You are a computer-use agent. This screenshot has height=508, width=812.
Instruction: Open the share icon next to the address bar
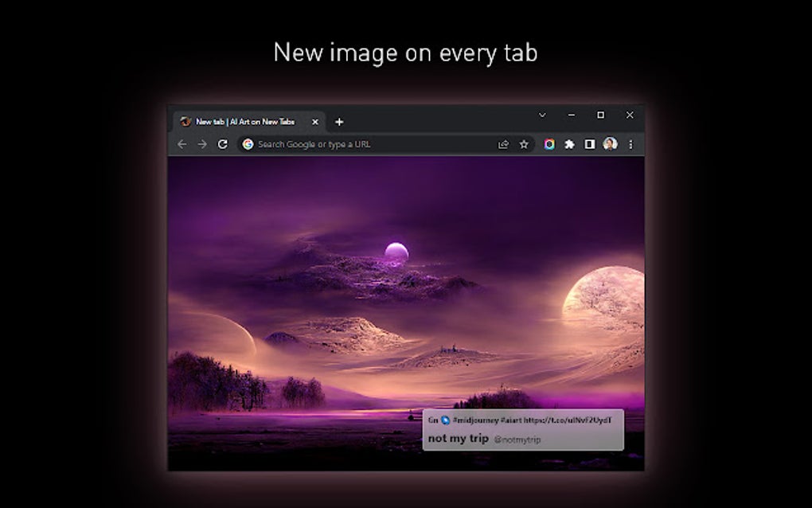click(x=504, y=144)
